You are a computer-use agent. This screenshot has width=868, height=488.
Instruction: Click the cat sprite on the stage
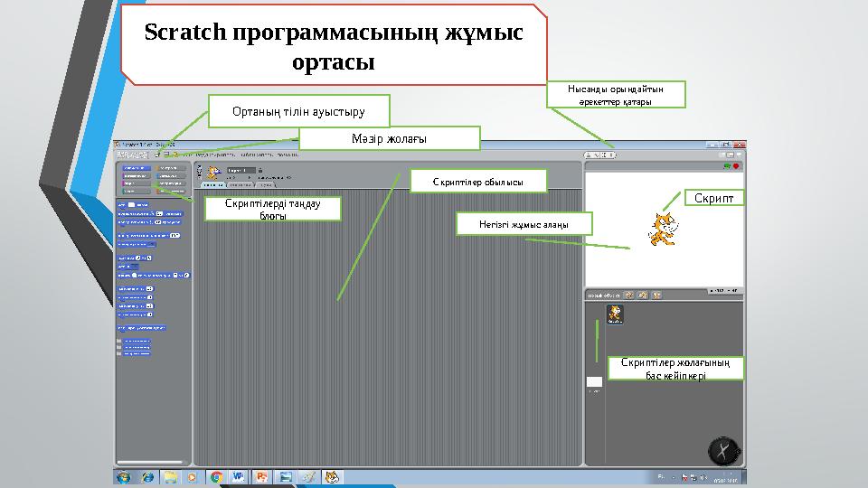click(x=663, y=229)
